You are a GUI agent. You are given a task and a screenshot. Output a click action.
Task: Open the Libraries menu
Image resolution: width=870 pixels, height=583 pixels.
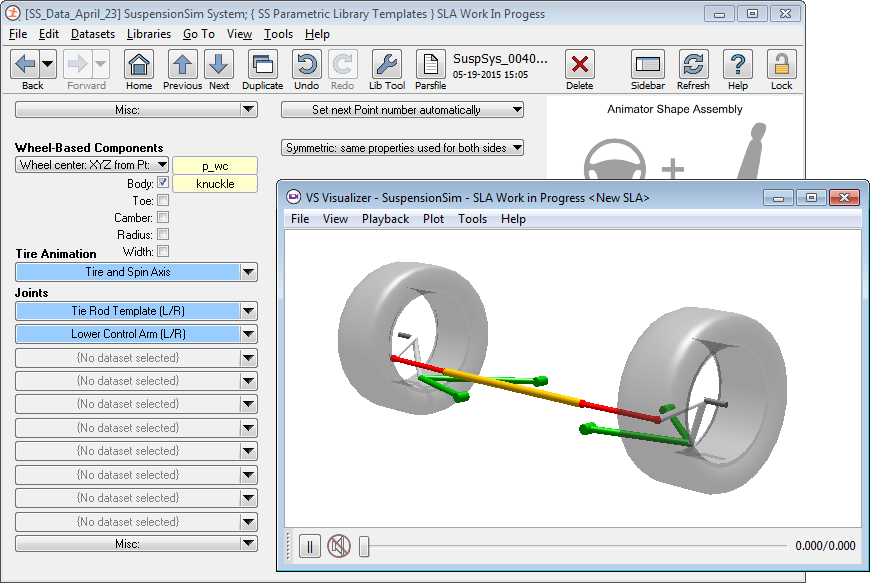click(148, 34)
